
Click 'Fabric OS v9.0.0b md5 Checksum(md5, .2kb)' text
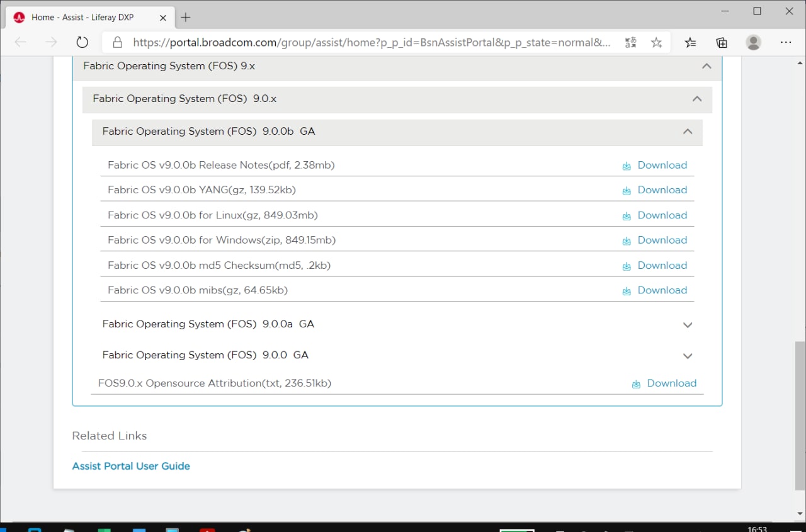219,265
